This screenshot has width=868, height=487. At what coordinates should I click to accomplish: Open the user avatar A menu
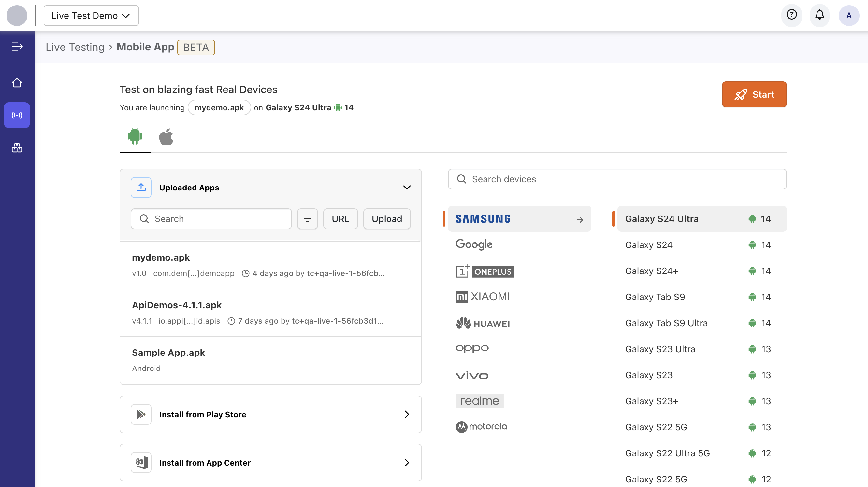[849, 16]
